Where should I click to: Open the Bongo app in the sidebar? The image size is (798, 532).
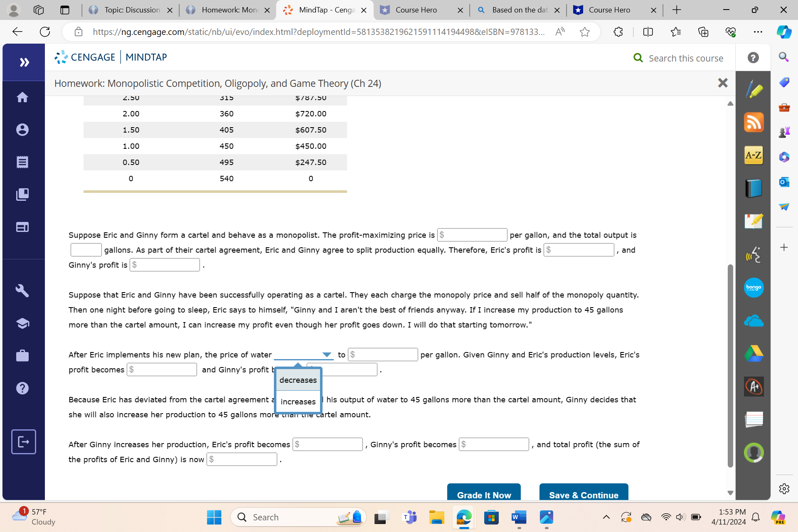point(754,288)
